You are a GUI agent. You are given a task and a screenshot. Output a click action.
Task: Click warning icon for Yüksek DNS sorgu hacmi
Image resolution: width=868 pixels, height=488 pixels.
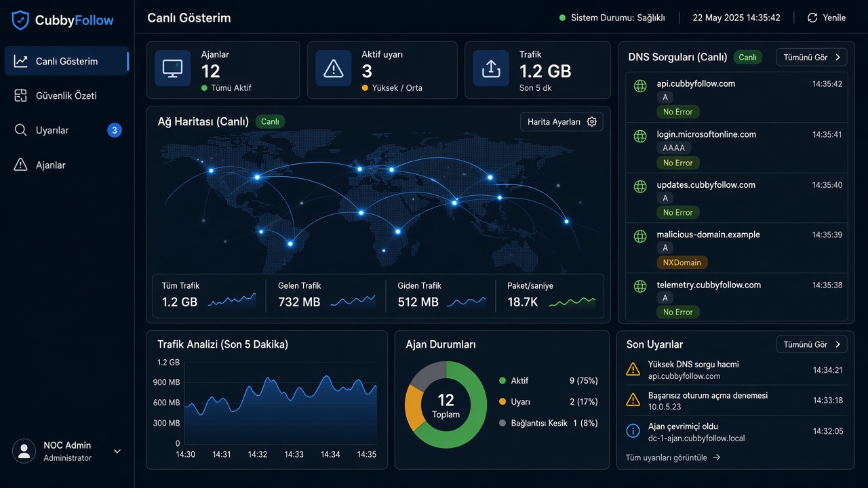[x=633, y=369]
